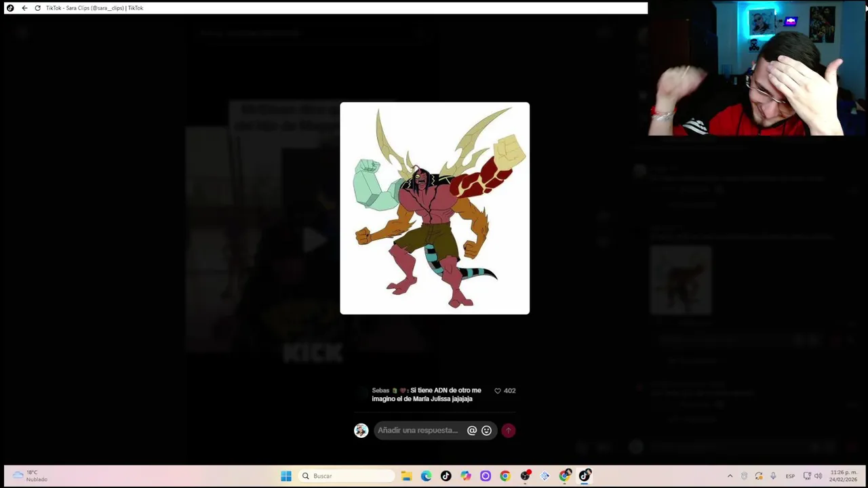Select the comment text 'Si tiene ADN de otro'
The image size is (868, 488).
[x=439, y=390]
